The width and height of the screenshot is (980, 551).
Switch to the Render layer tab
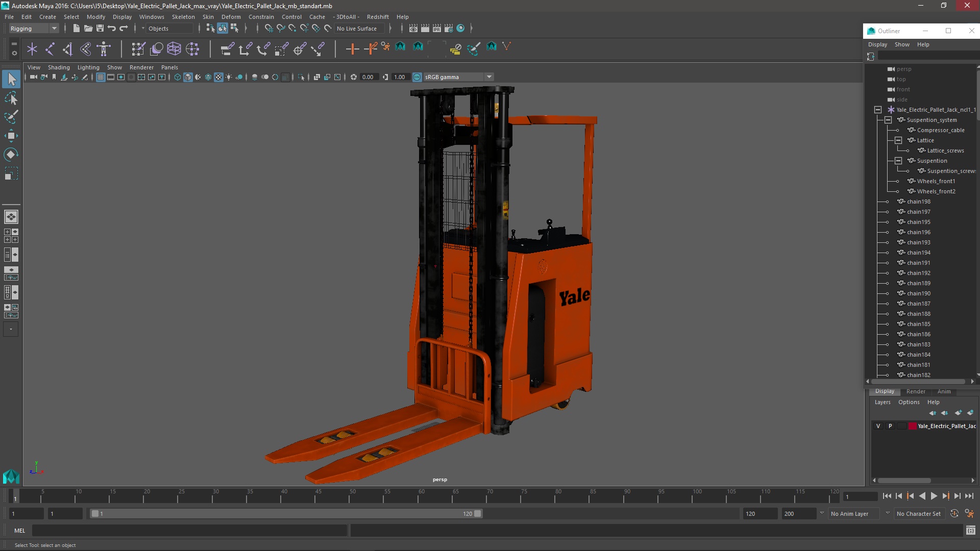click(916, 391)
